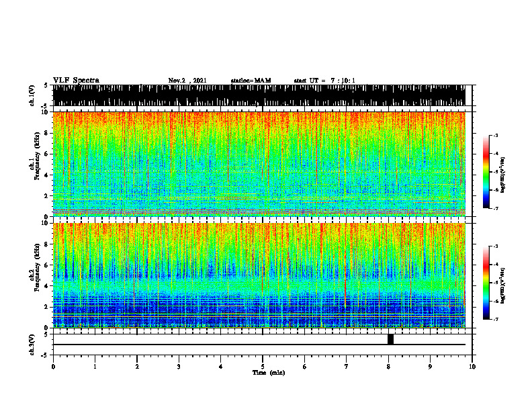The height and width of the screenshot is (411, 532).
Task: Click the date text "Nov.2 , 2021"
Action: 187,81
